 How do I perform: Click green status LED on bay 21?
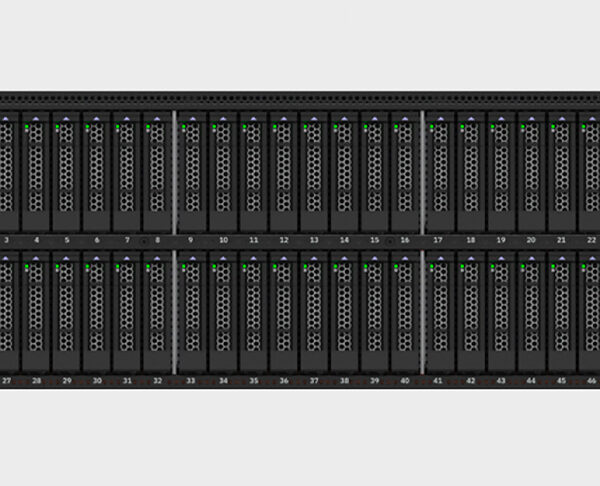click(x=553, y=126)
